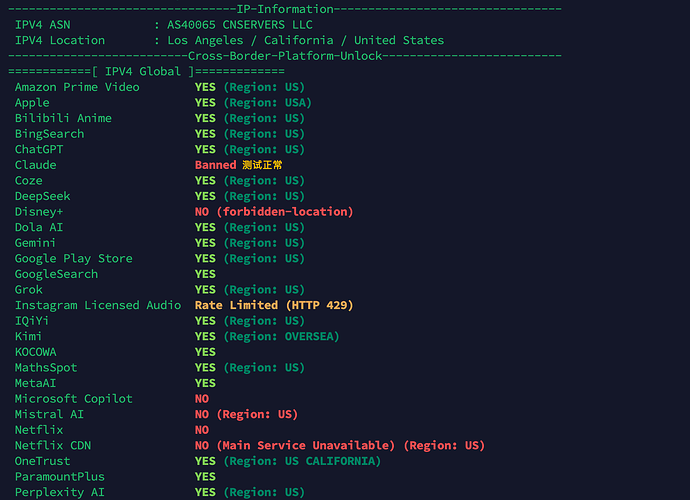Click 'YES (Region: US)' result for MathsSpot
Viewport: 690px width, 500px height.
250,368
